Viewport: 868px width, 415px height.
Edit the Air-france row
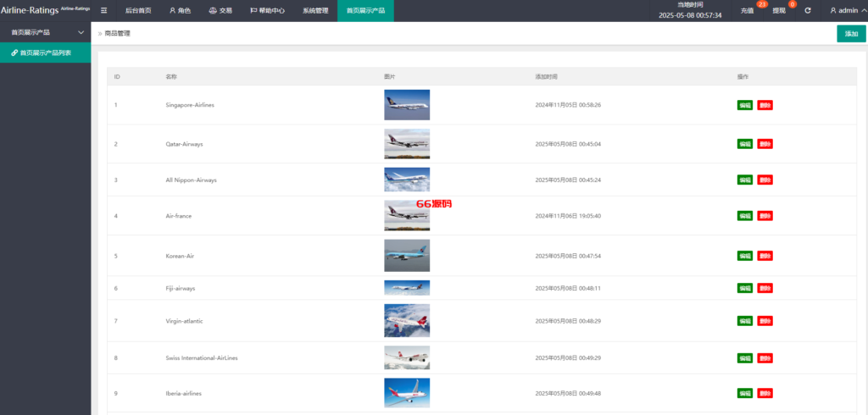(x=744, y=216)
